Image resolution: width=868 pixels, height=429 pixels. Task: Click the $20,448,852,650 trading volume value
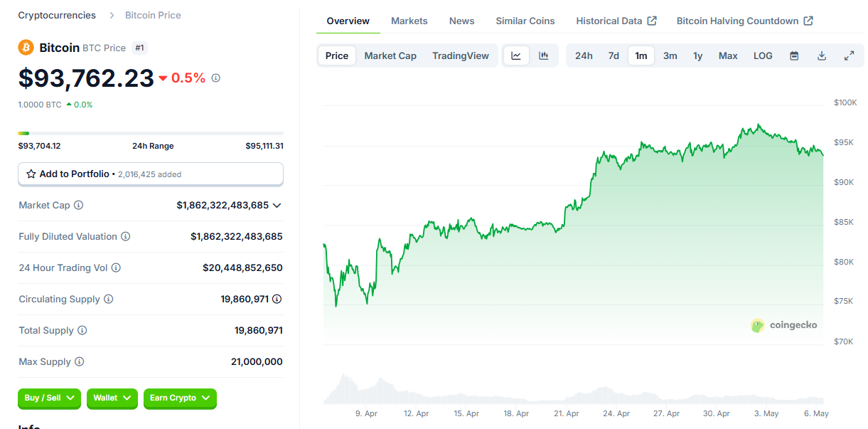(242, 268)
